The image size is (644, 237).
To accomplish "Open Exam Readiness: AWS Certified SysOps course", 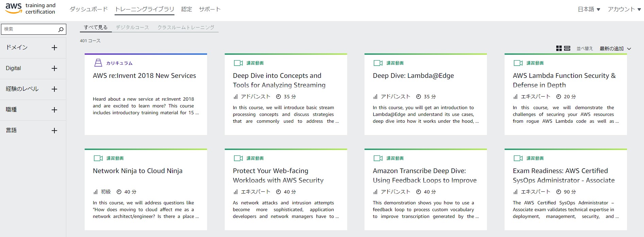I will coord(564,175).
